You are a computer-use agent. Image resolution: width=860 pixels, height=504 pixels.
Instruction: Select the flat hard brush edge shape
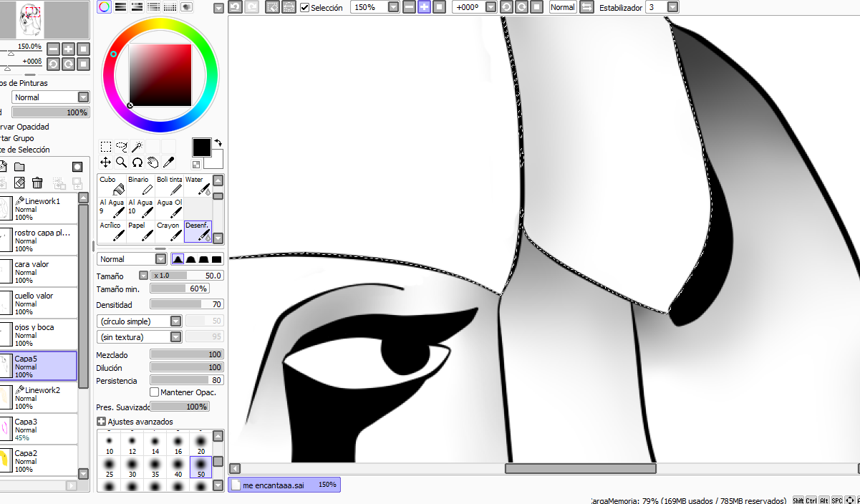217,259
